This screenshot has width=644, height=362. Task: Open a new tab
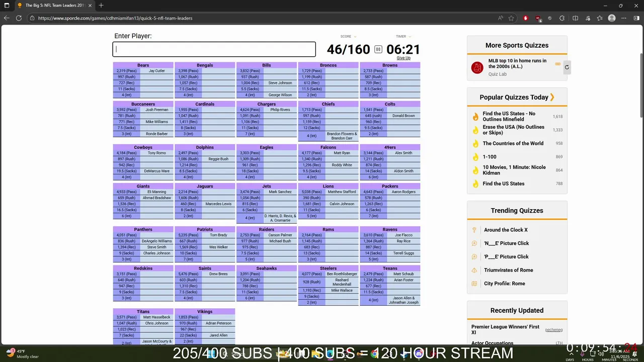101,6
